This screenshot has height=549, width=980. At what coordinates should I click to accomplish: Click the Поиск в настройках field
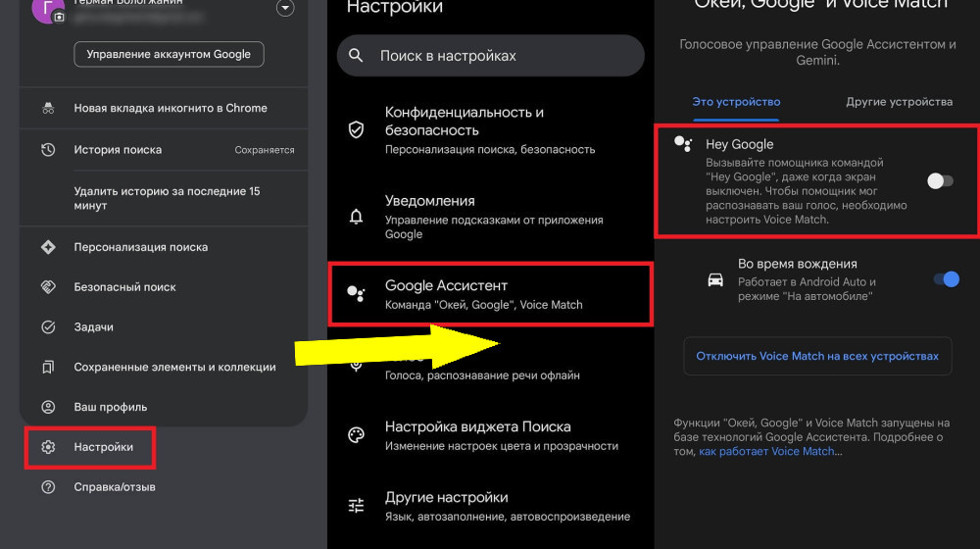491,55
